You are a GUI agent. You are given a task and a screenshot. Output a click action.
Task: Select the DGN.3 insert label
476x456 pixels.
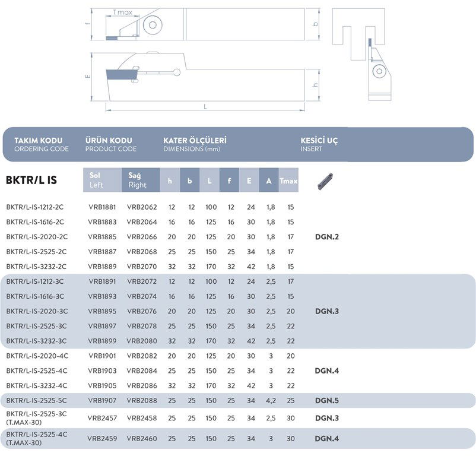pos(329,311)
